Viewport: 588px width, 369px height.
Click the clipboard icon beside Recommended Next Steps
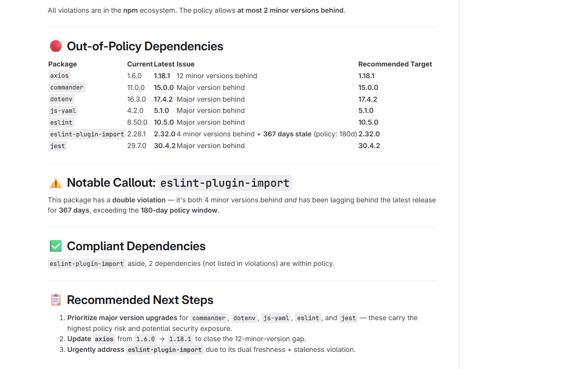pyautogui.click(x=56, y=300)
